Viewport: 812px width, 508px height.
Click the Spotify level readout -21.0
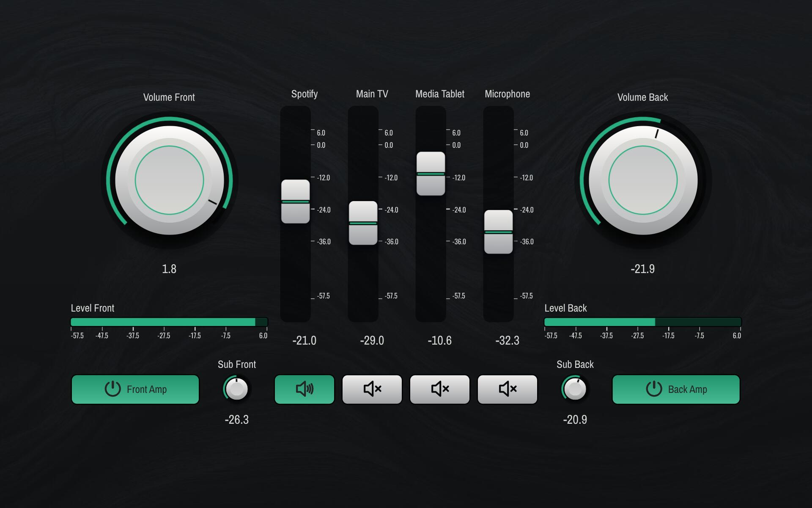(x=304, y=340)
